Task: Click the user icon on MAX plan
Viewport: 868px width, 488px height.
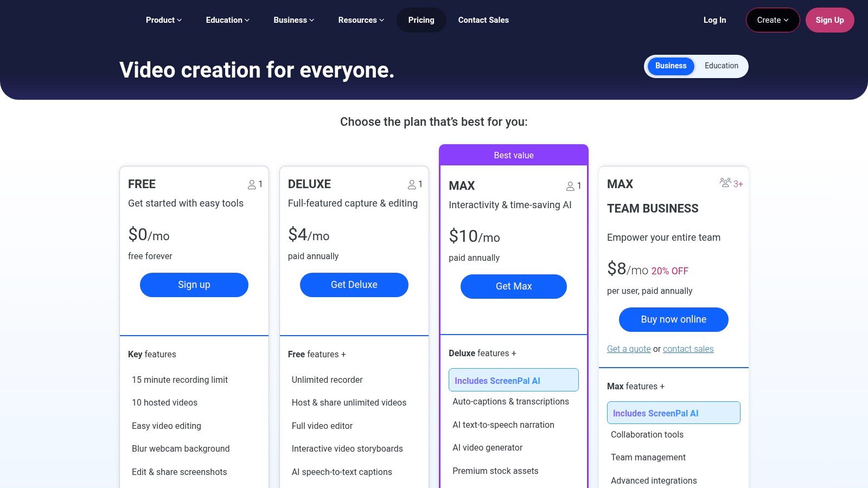Action: [x=570, y=187]
